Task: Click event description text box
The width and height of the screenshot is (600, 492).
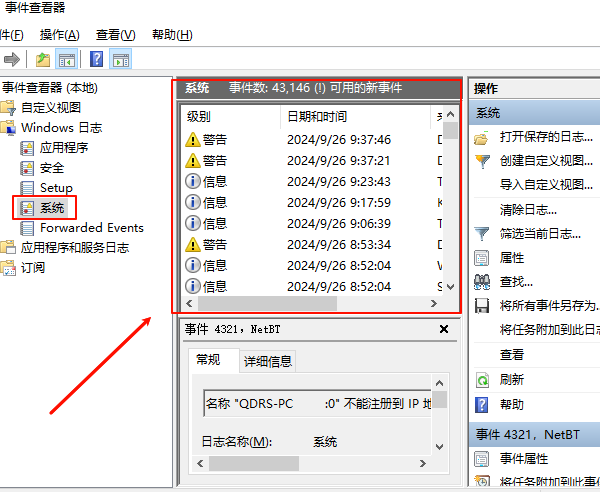Action: click(x=318, y=403)
